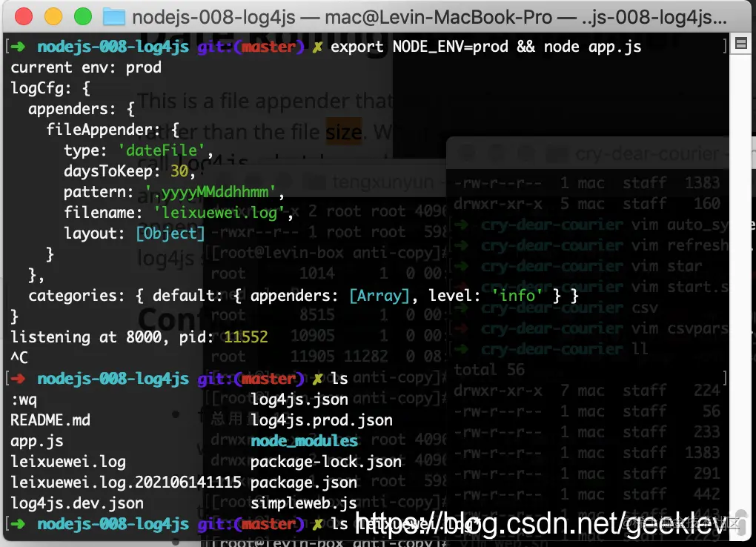The width and height of the screenshot is (756, 547).
Task: Click package.json in the listing
Action: pos(303,483)
